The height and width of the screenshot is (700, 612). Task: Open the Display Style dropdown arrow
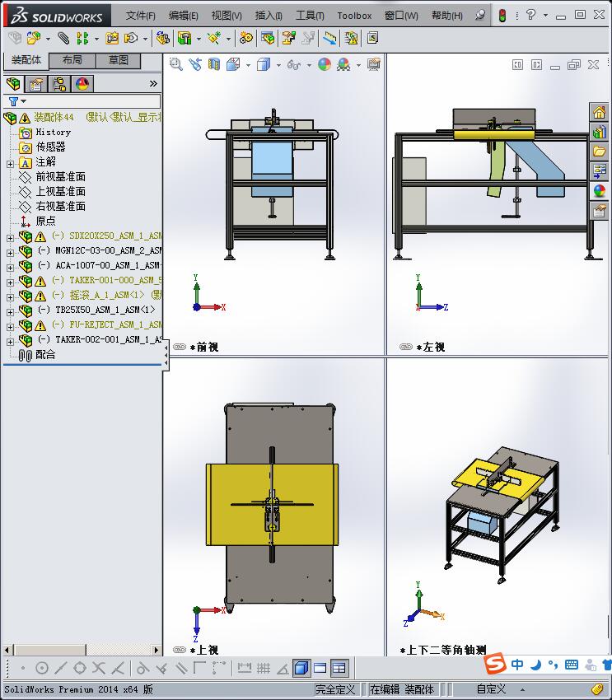pos(278,65)
